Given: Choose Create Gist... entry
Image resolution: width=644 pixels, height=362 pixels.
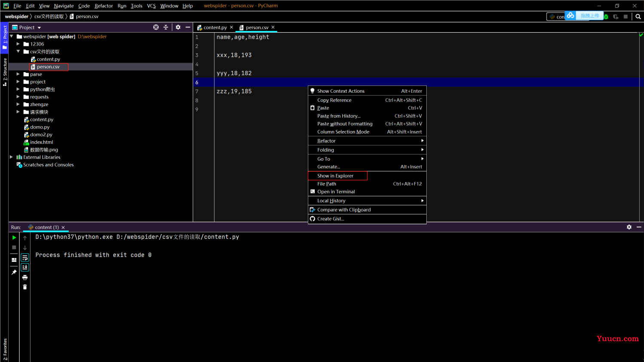Looking at the screenshot, I should click(367, 219).
